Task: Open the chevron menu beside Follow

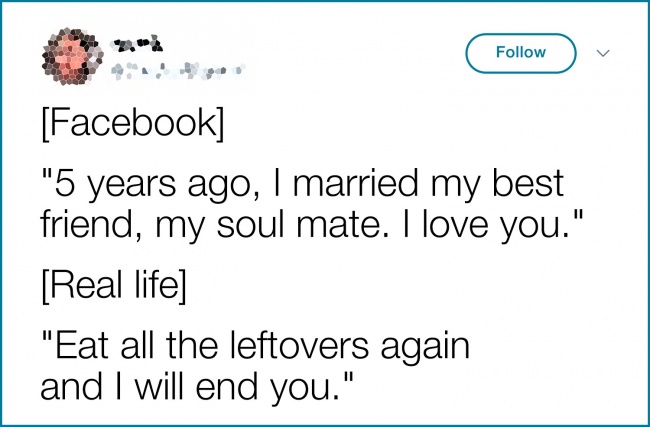Action: 602,53
